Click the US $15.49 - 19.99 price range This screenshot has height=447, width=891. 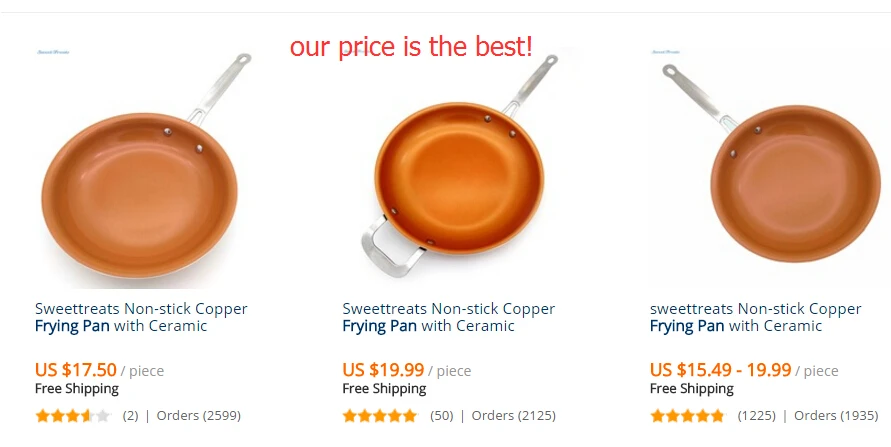tap(720, 370)
